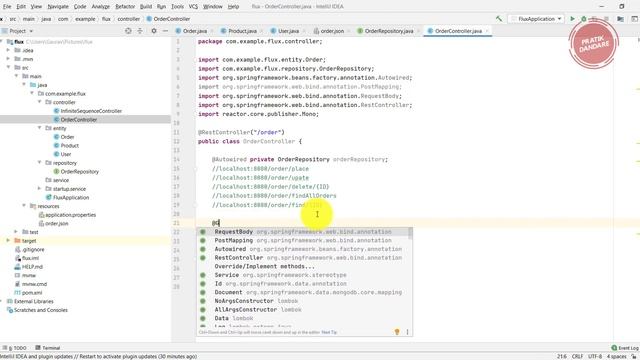Open External Libraries node
Image resolution: width=640 pixels, height=360 pixels.
point(33,301)
